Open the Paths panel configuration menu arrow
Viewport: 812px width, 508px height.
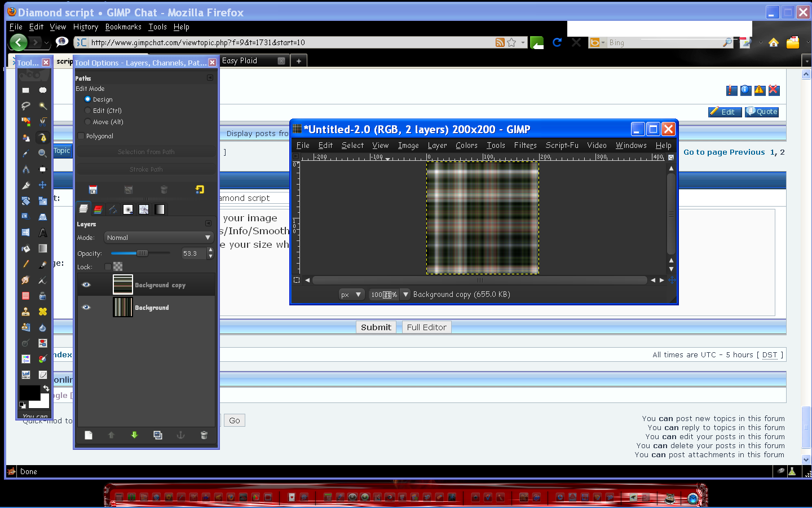click(210, 78)
